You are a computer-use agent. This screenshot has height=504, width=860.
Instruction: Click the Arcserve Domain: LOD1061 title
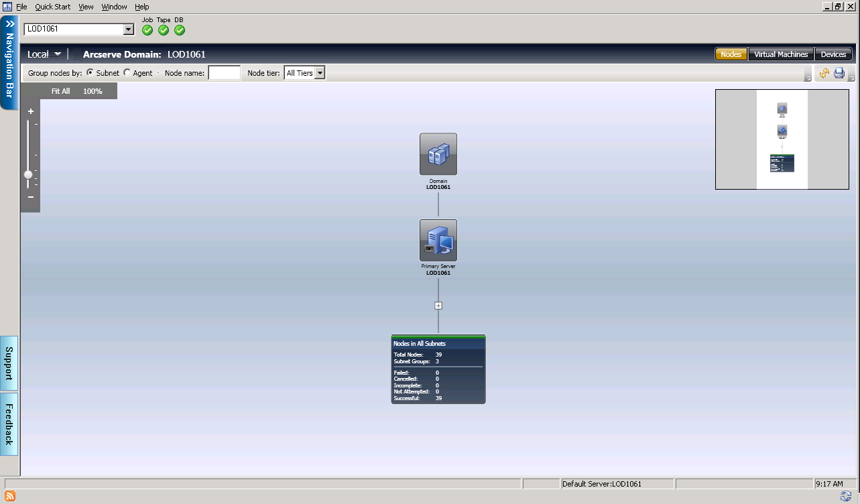[x=144, y=54]
